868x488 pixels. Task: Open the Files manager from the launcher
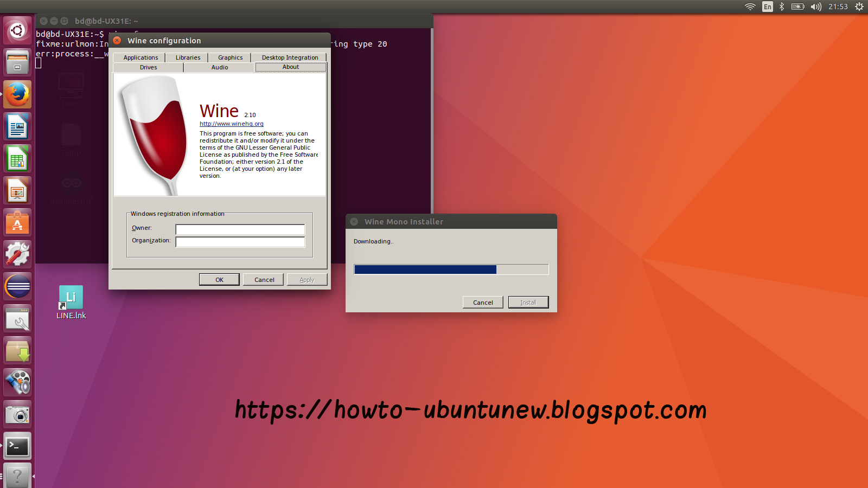click(17, 62)
